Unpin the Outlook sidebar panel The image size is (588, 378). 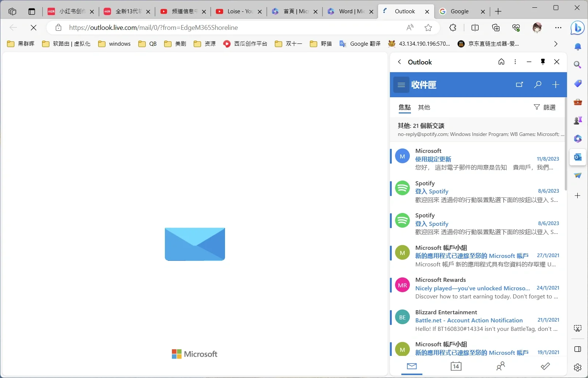[543, 62]
